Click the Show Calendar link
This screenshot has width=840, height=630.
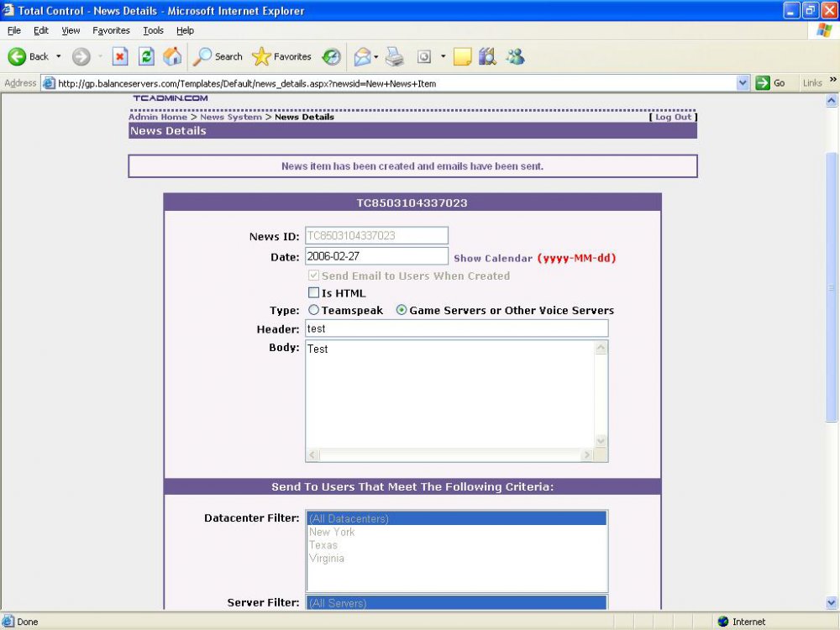pyautogui.click(x=492, y=258)
